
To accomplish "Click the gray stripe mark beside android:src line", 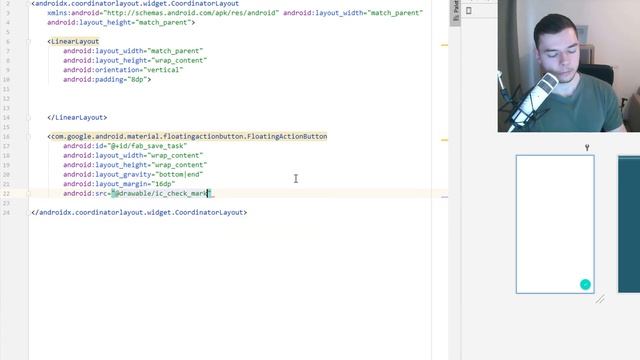I will [x=444, y=197].
